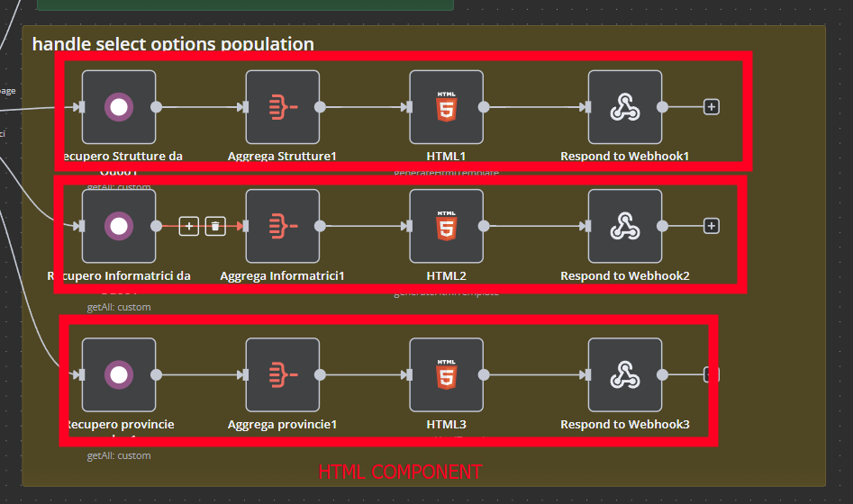Image resolution: width=853 pixels, height=504 pixels.
Task: Open the Respond to Webhook3 node
Action: pyautogui.click(x=625, y=375)
